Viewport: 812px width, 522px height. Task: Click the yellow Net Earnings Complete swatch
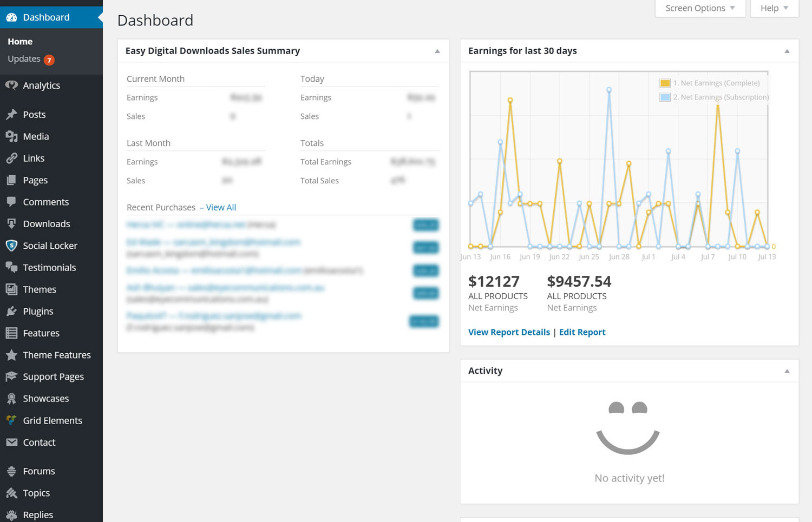click(665, 83)
